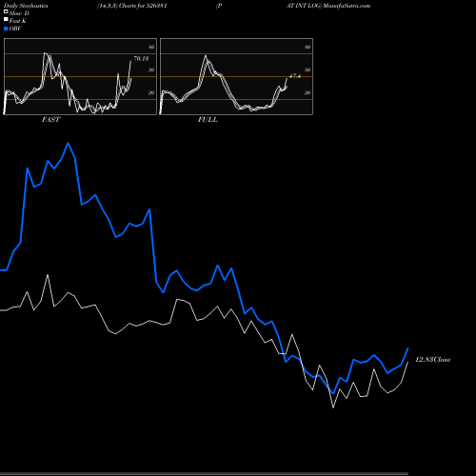This screenshot has height=476, width=476.
Task: Click the FAST label under the left chart
Action: point(50,120)
